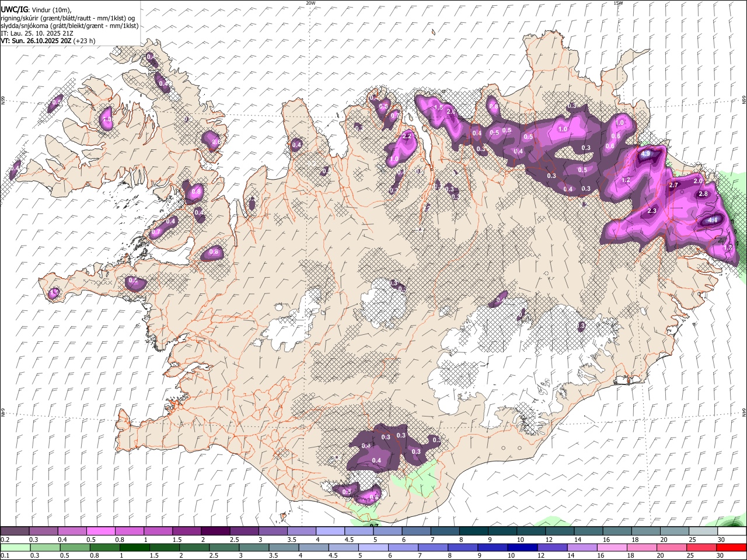
Task: Select the light pink 16 swatch, lower scale
Action: (612, 547)
